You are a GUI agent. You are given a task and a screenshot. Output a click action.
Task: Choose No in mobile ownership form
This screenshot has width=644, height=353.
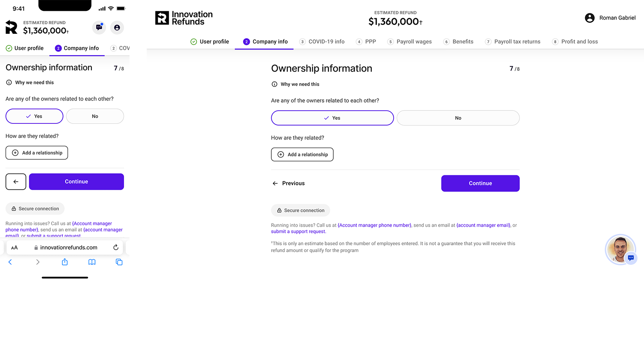click(x=95, y=116)
